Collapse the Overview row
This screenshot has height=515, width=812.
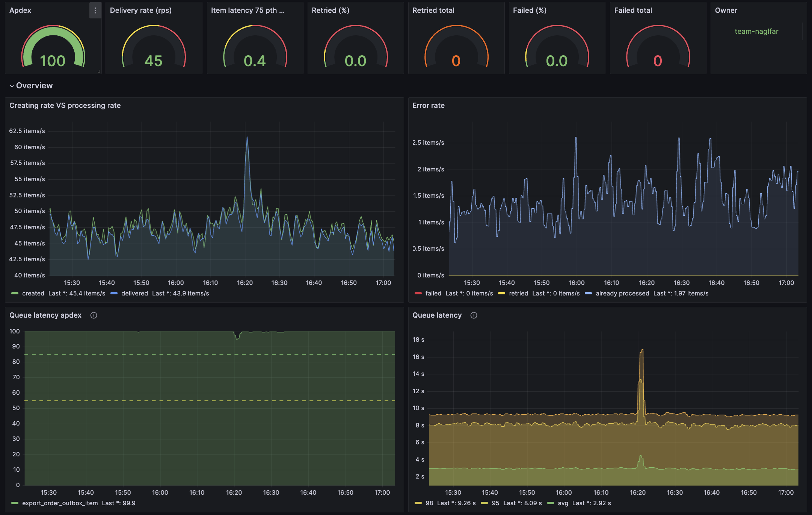[x=34, y=85]
